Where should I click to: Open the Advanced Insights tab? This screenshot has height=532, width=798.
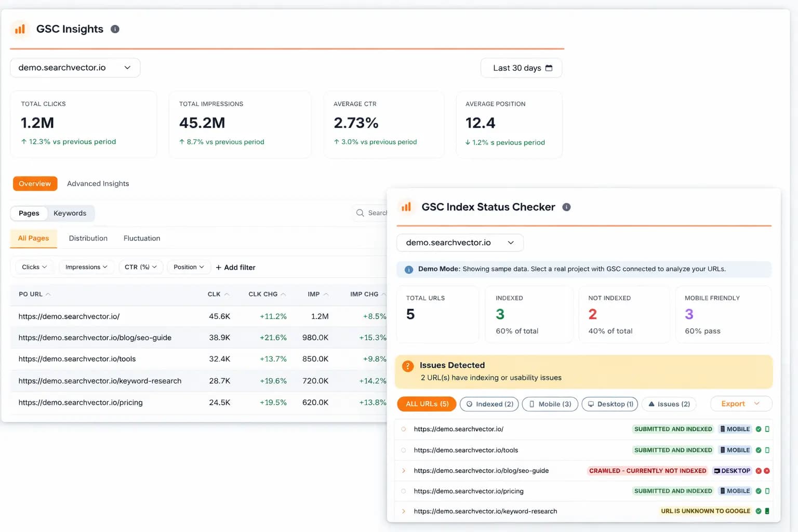(98, 183)
